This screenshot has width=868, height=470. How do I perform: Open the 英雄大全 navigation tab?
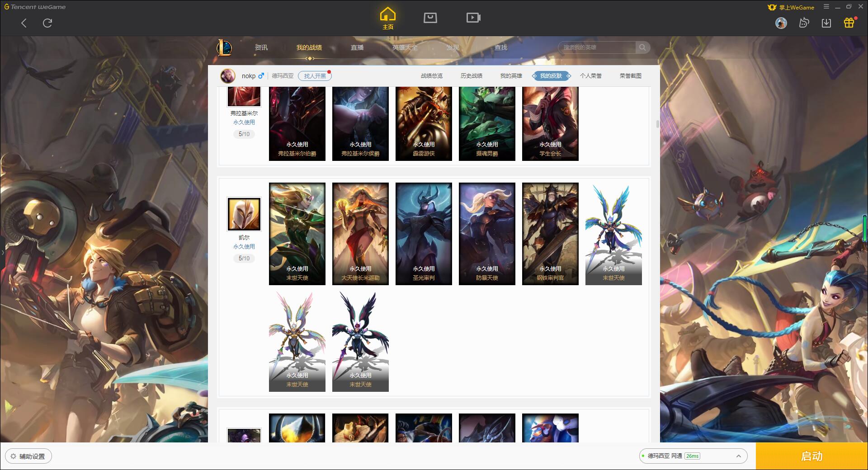click(x=405, y=47)
